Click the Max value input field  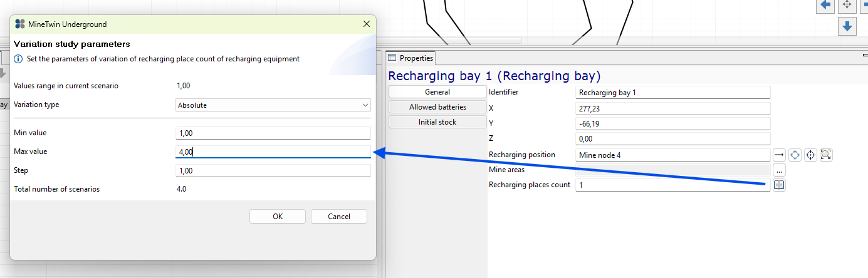pyautogui.click(x=273, y=152)
